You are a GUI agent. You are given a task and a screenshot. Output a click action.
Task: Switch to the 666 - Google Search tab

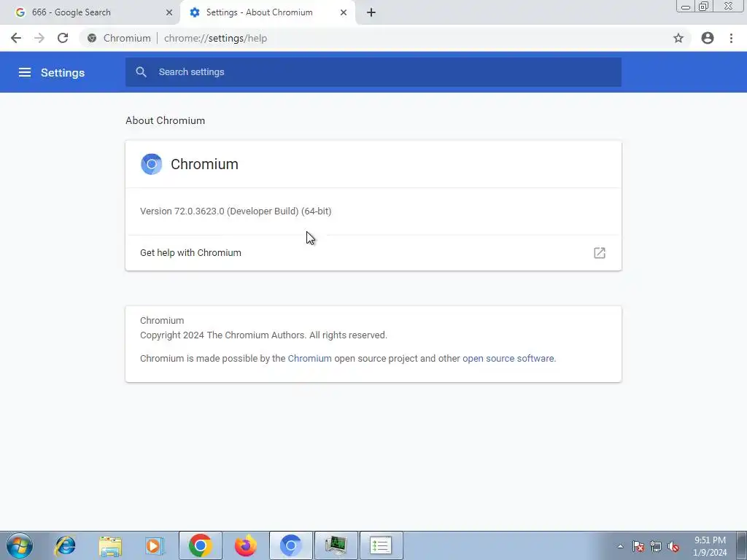pyautogui.click(x=90, y=12)
